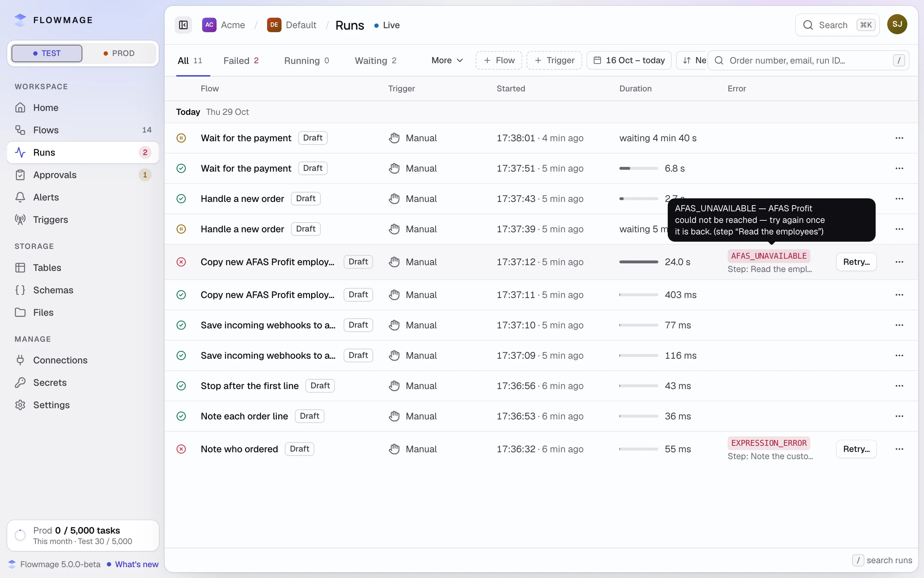Open Tables under Storage
924x578 pixels.
83,268
